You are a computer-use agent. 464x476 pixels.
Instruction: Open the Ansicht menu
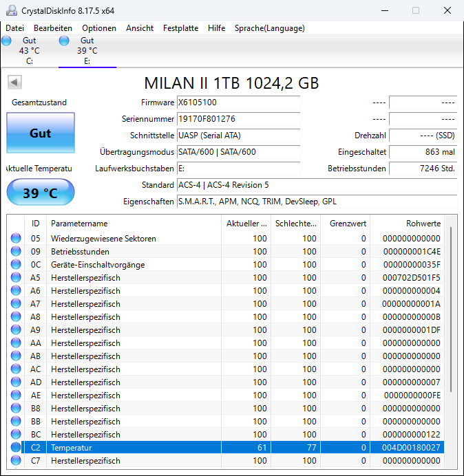click(x=140, y=28)
